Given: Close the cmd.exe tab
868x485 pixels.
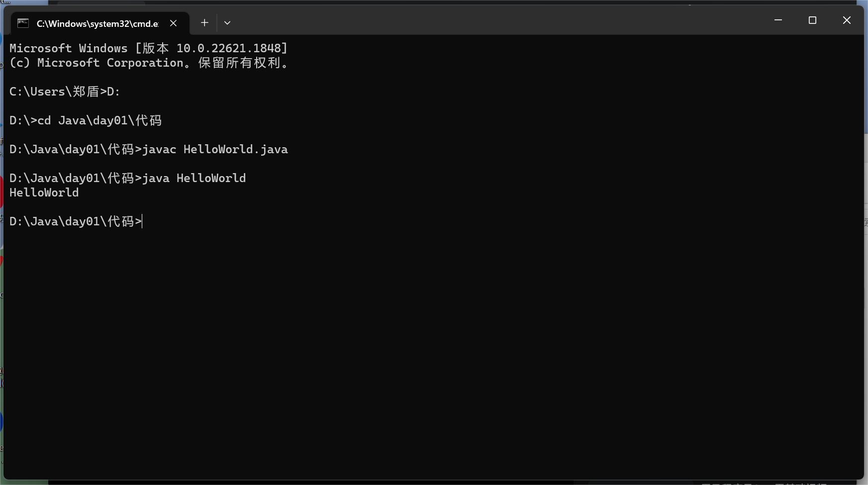Looking at the screenshot, I should click(x=173, y=23).
